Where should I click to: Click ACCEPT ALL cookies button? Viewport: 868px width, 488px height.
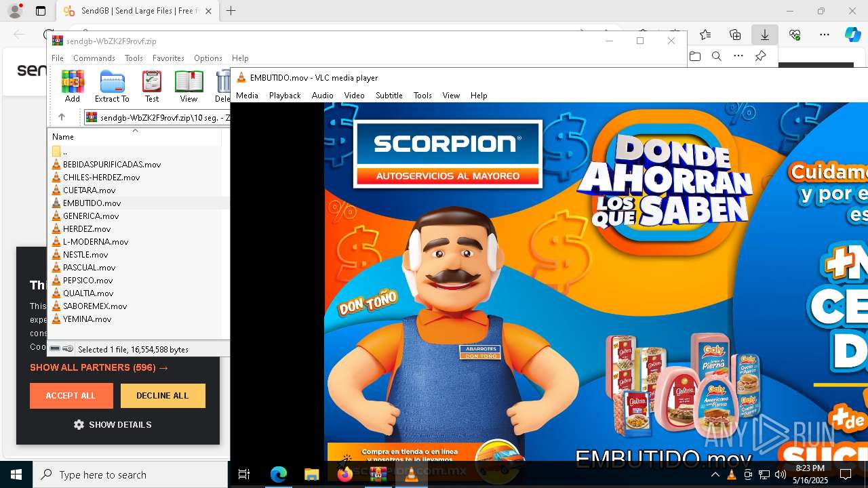71,396
